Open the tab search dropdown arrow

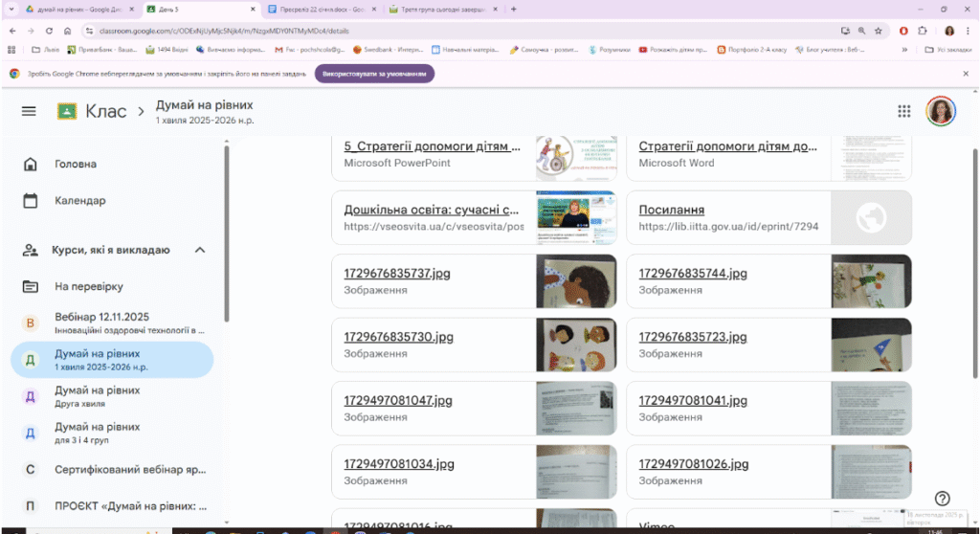pyautogui.click(x=11, y=10)
